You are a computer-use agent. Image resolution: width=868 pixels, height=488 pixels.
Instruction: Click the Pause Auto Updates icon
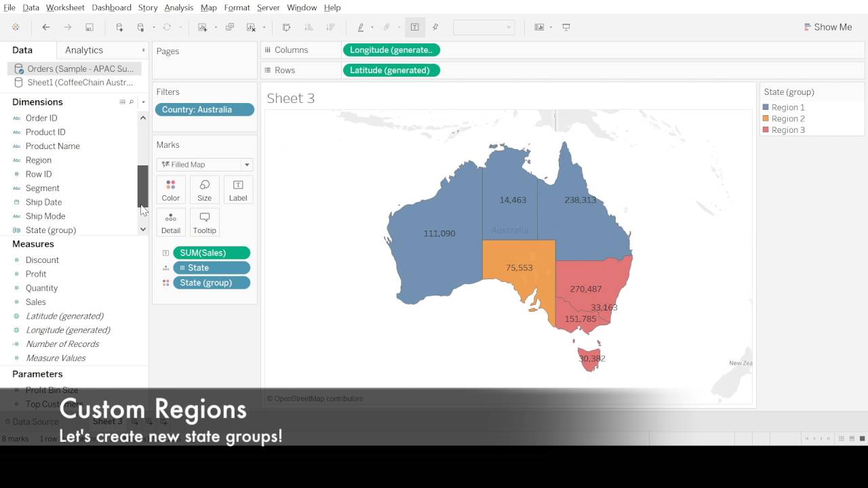(140, 27)
